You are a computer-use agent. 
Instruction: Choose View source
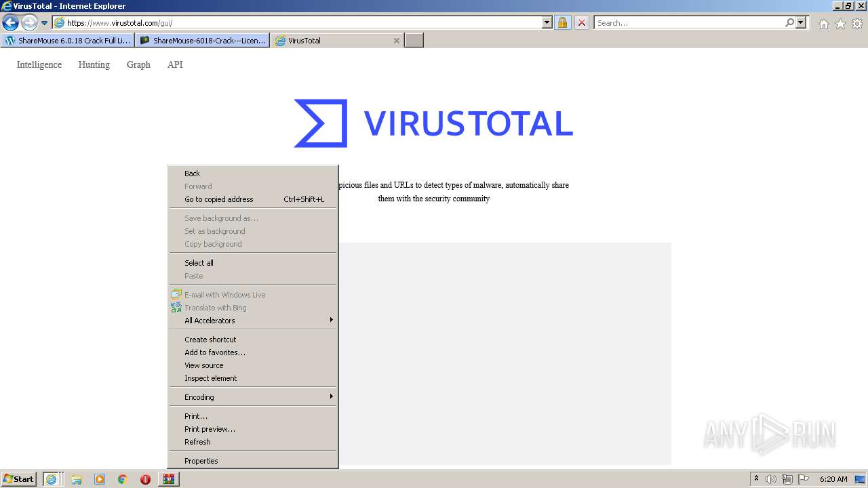coord(253,365)
